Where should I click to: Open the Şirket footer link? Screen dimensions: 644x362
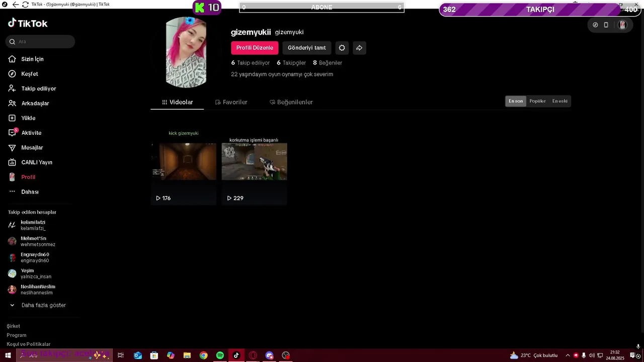point(14,326)
